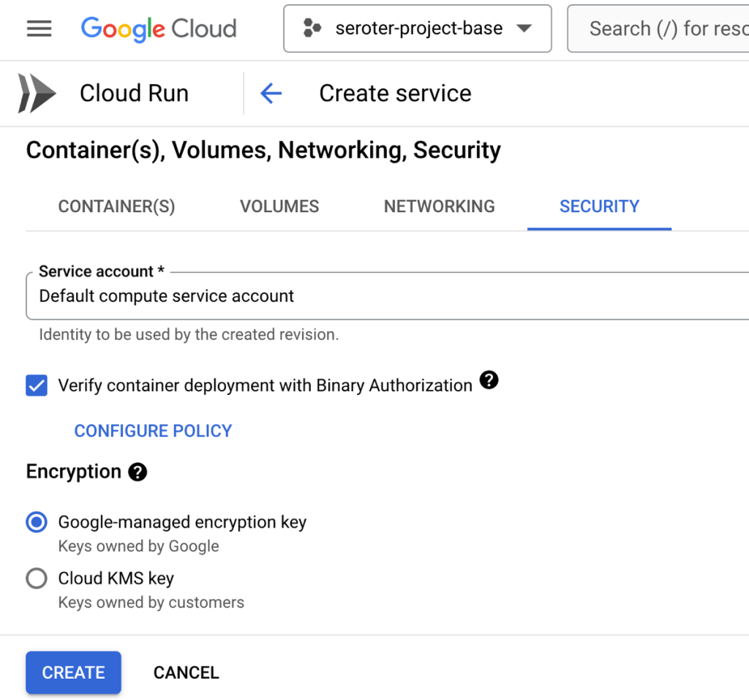Click the project hexagon icon
The width and height of the screenshot is (749, 700).
click(312, 29)
